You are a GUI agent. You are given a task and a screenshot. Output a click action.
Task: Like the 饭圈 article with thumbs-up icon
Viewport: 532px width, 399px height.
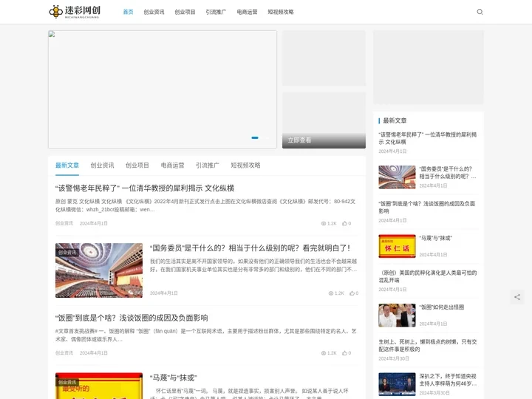[344, 353]
